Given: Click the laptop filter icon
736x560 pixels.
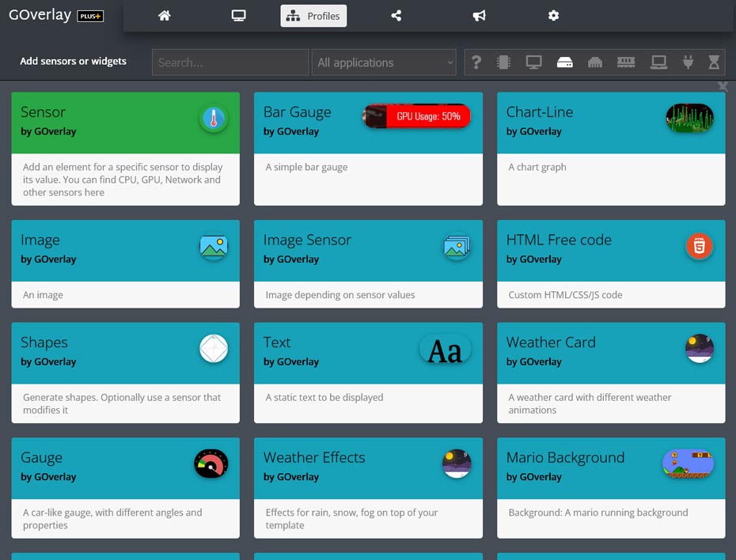Looking at the screenshot, I should 658,62.
